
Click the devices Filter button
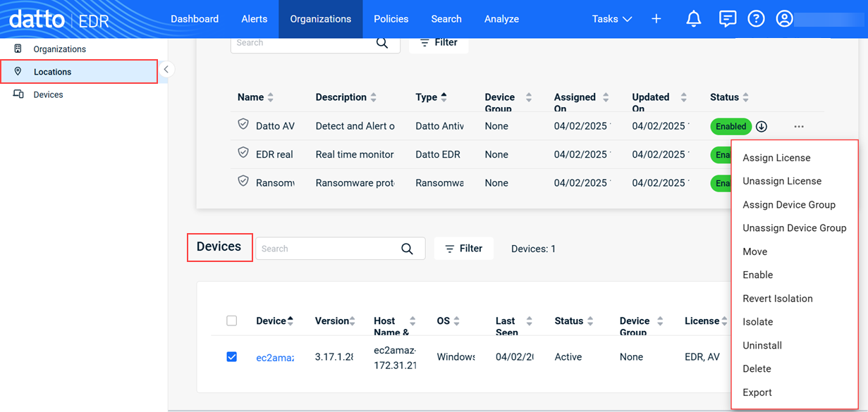coord(463,249)
